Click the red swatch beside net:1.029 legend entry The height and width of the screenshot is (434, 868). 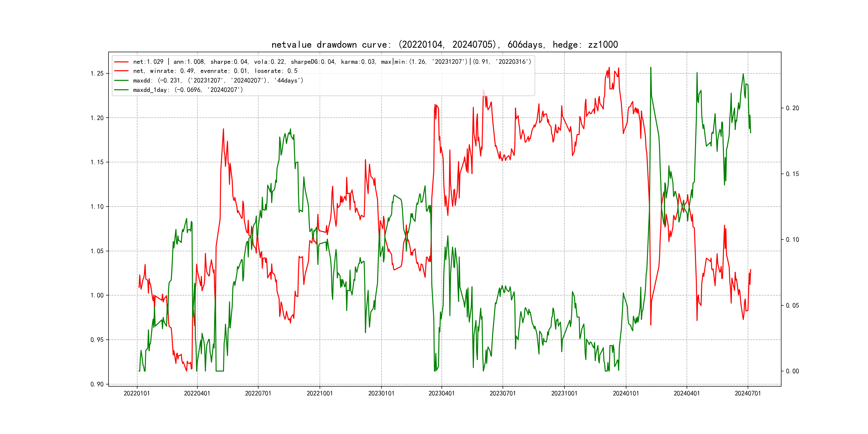tap(121, 62)
